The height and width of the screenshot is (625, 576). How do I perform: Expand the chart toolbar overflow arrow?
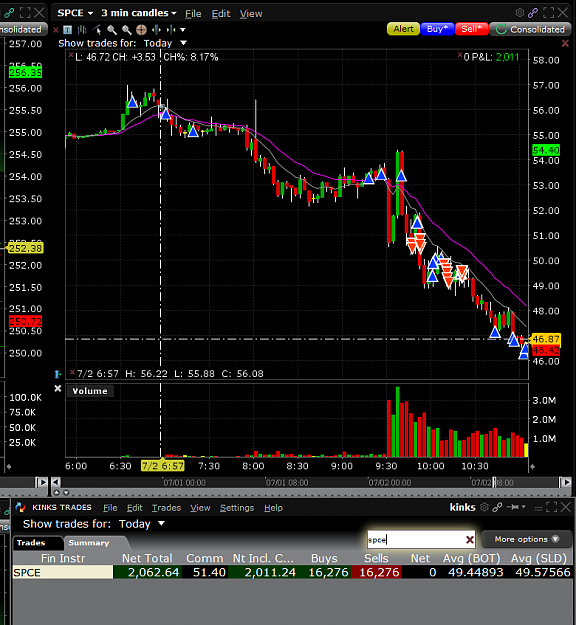click(x=183, y=30)
